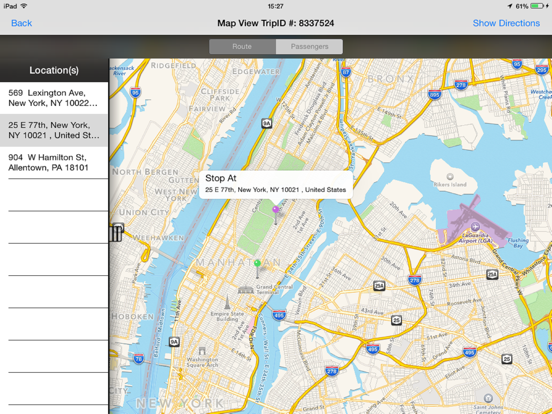Select 569 Lexington Ave location row

coord(54,98)
